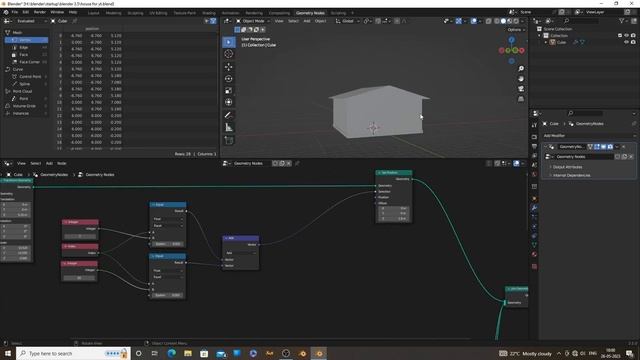Toggle spreadsheet selected-only filter icon
Viewport: 640px width, 360px height.
pos(207,21)
